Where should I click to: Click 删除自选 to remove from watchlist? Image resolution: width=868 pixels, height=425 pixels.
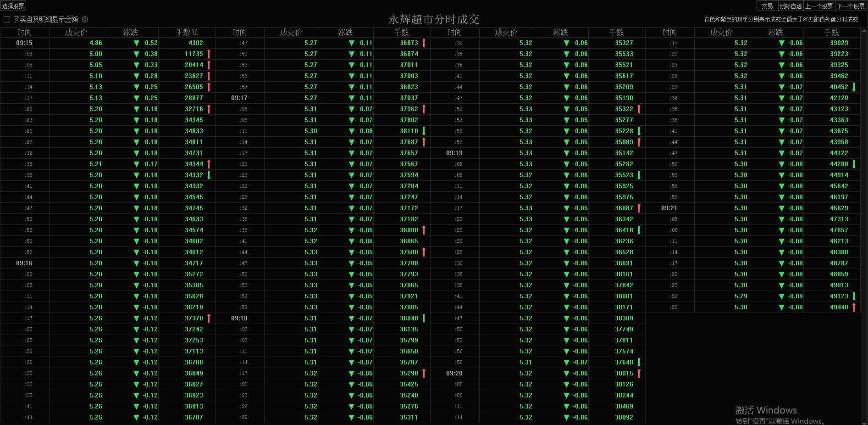point(791,6)
